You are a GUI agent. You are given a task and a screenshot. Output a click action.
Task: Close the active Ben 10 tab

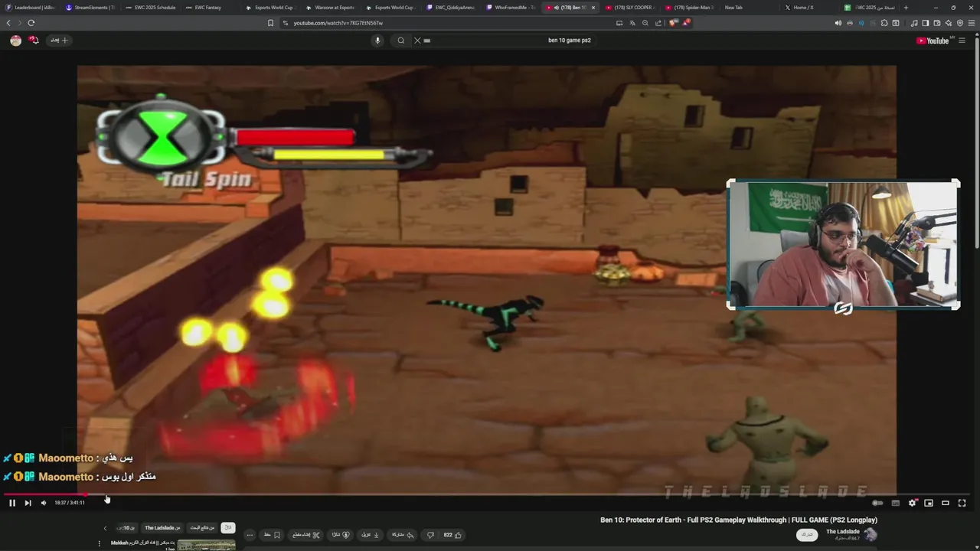pos(593,8)
